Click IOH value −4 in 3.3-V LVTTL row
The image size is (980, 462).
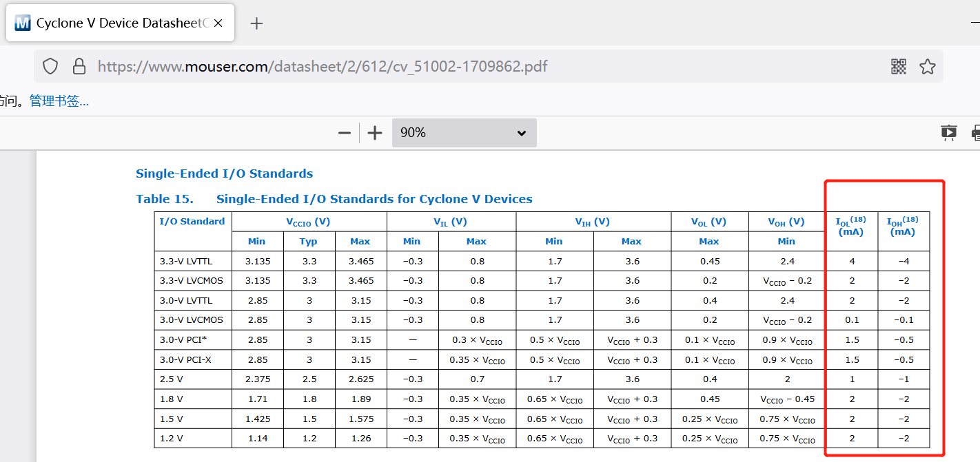tap(903, 262)
